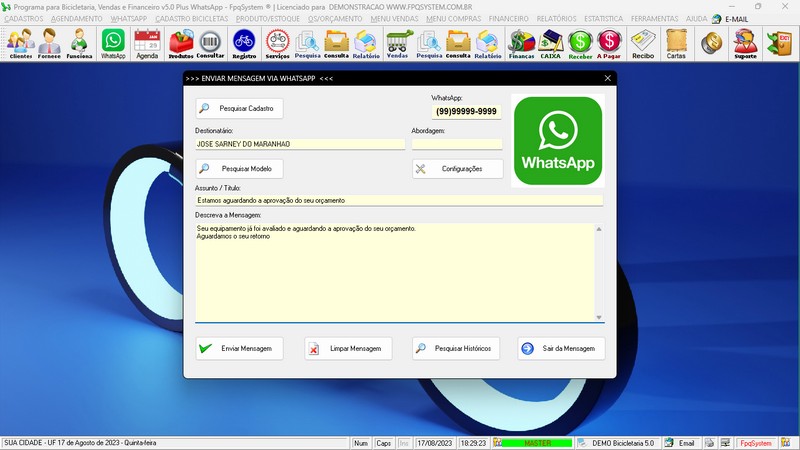Viewport: 800px width, 450px height.
Task: Click the Receber green dollar icon
Action: [580, 44]
